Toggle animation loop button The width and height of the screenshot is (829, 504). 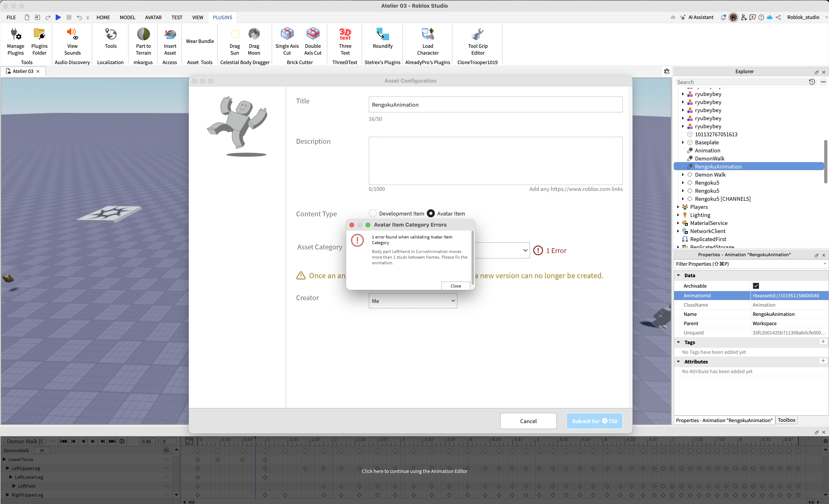(122, 441)
